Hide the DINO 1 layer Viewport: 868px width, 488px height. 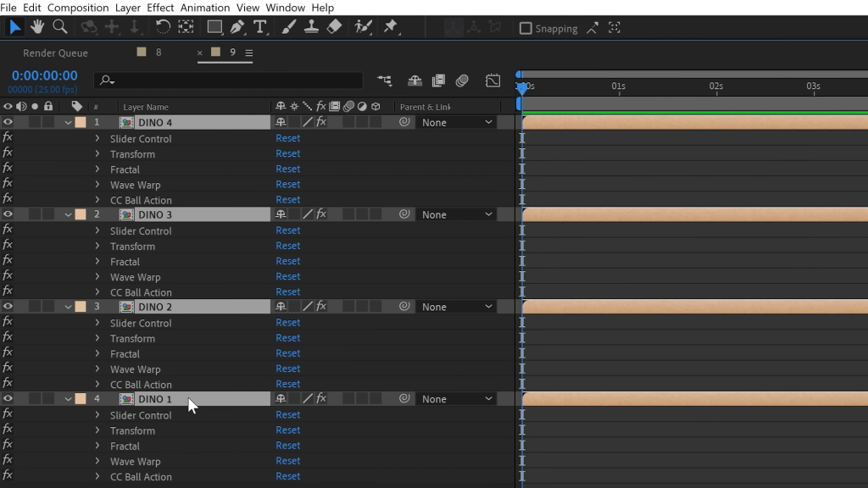point(8,398)
